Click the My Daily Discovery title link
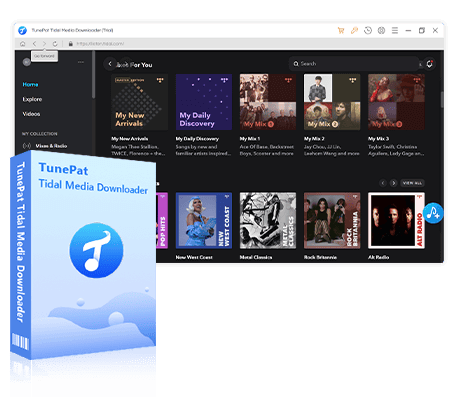The width and height of the screenshot is (458, 397). (x=197, y=139)
